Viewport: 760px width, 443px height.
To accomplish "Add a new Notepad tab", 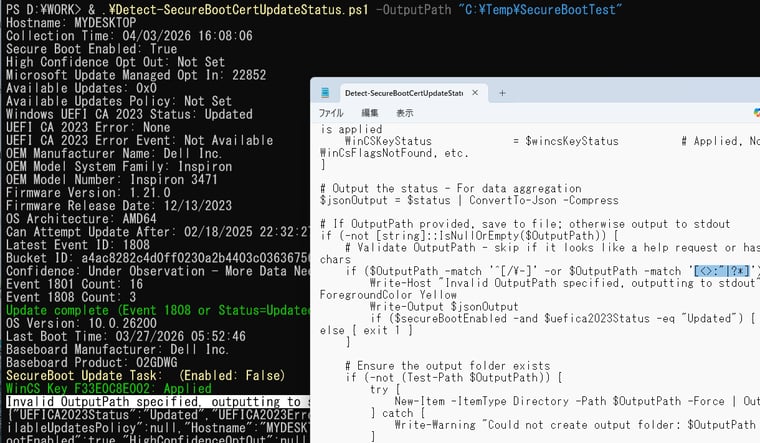I will pyautogui.click(x=502, y=93).
